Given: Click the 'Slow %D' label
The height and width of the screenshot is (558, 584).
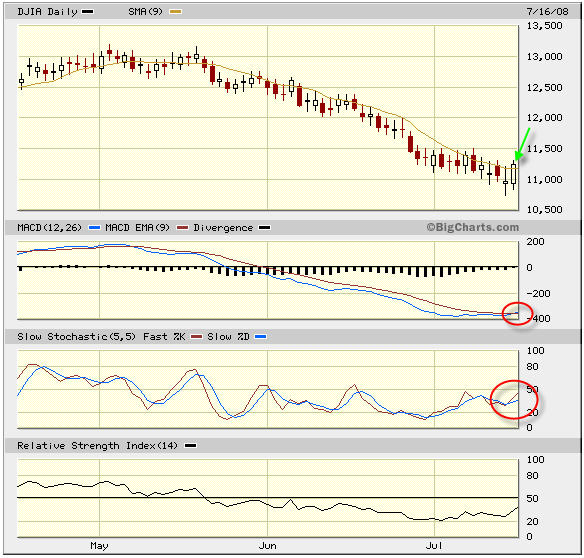Looking at the screenshot, I should click(228, 337).
